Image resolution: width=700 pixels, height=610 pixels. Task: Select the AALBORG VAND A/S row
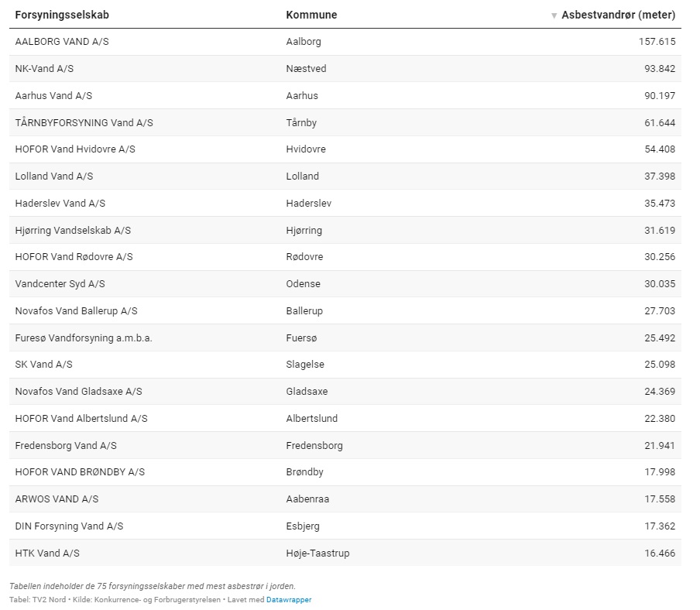(62, 42)
